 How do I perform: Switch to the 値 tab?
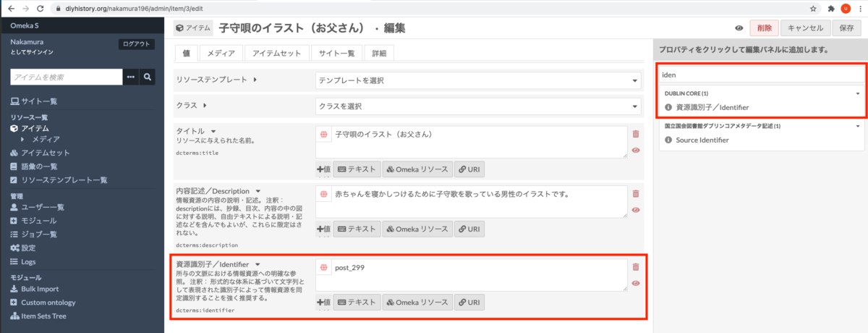point(186,53)
